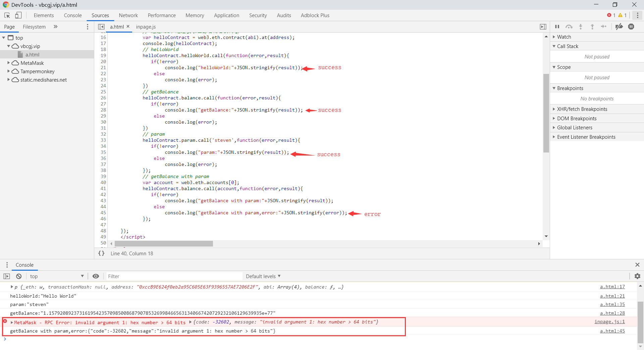Open the Default levels dropdown
The width and height of the screenshot is (644, 350).
[263, 276]
